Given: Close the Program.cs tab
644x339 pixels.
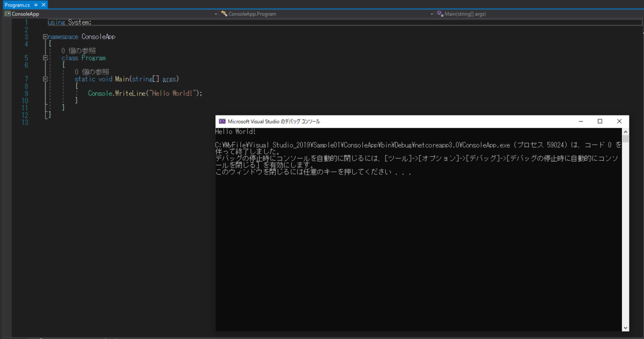Looking at the screenshot, I should 42,5.
